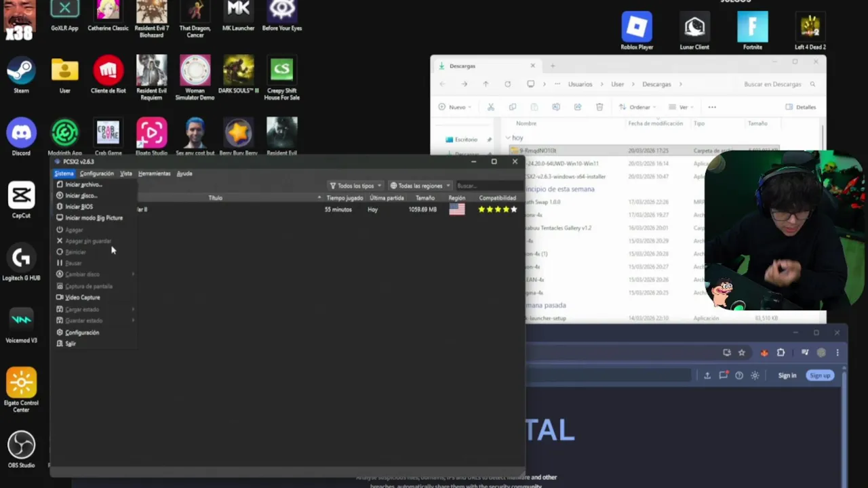
Task: Open new tab in Explorer window
Action: pos(552,66)
